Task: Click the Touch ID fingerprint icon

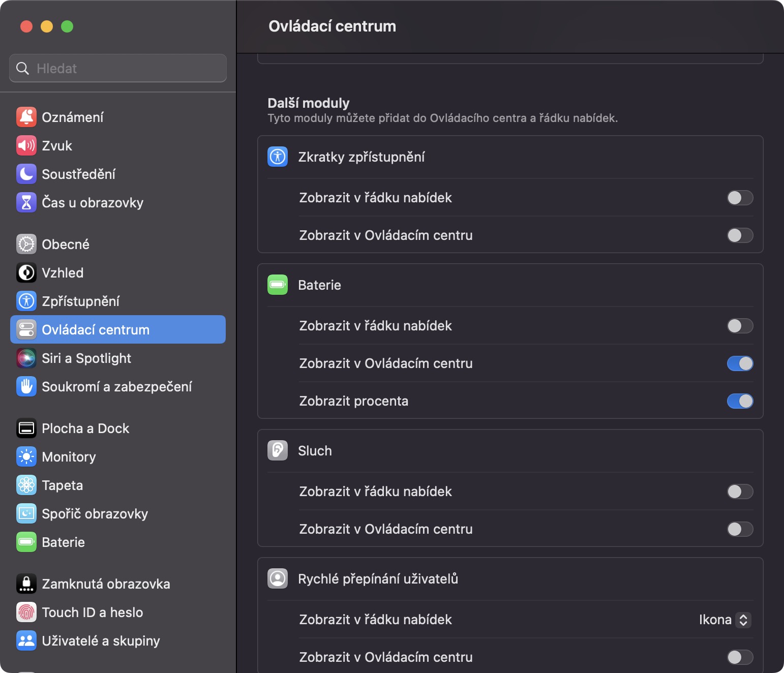Action: (26, 613)
